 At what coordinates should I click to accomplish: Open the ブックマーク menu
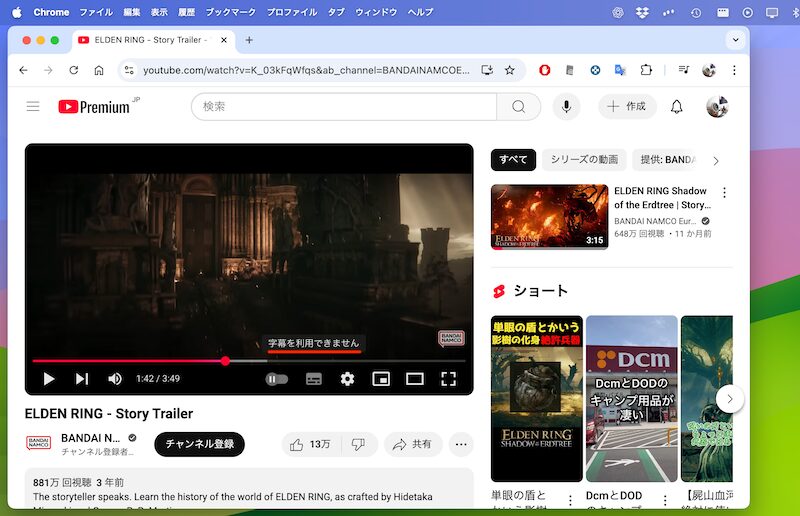[231, 12]
